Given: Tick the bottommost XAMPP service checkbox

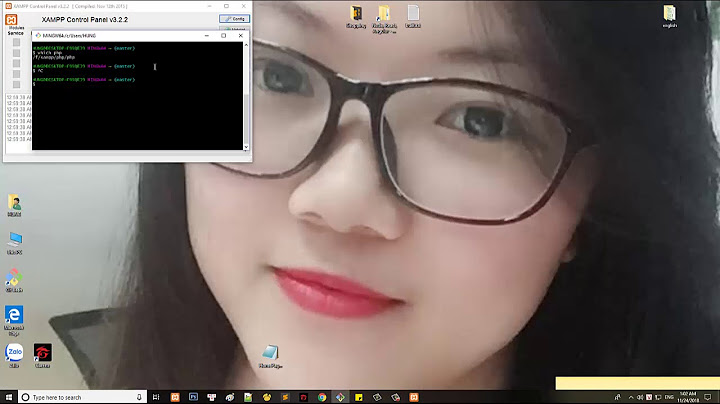Looking at the screenshot, I should tap(17, 84).
